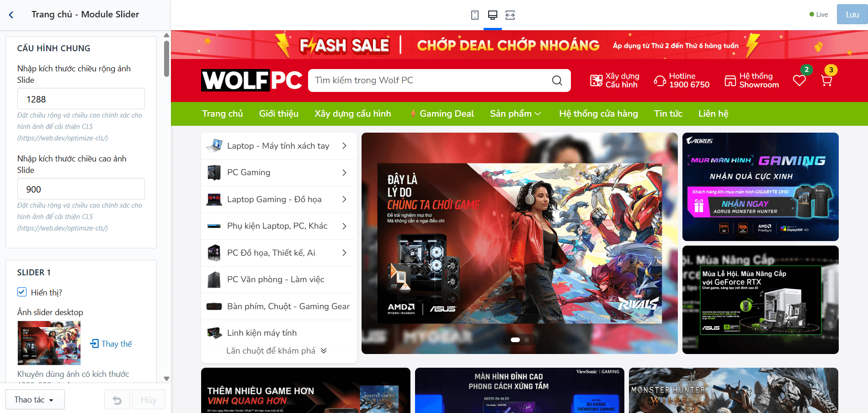Click the GeForce RTX upgrade banner
The image size is (868, 413).
[x=761, y=300]
